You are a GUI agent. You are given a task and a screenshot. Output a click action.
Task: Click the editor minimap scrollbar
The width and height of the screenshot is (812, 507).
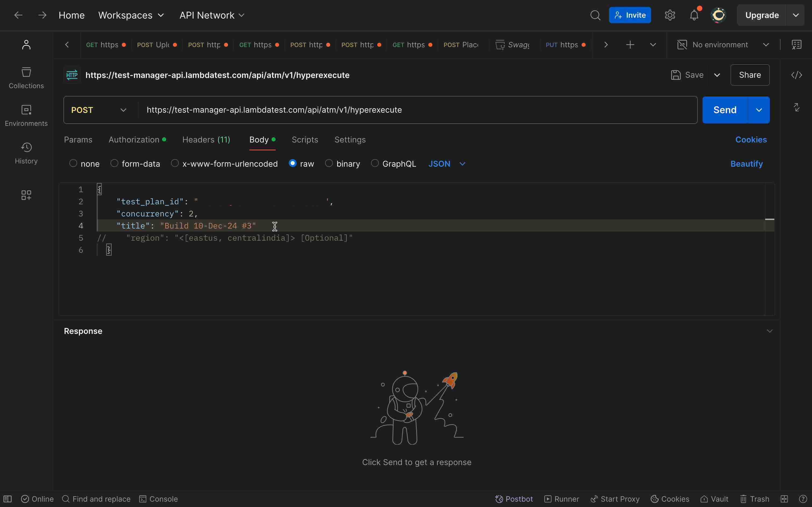click(770, 249)
